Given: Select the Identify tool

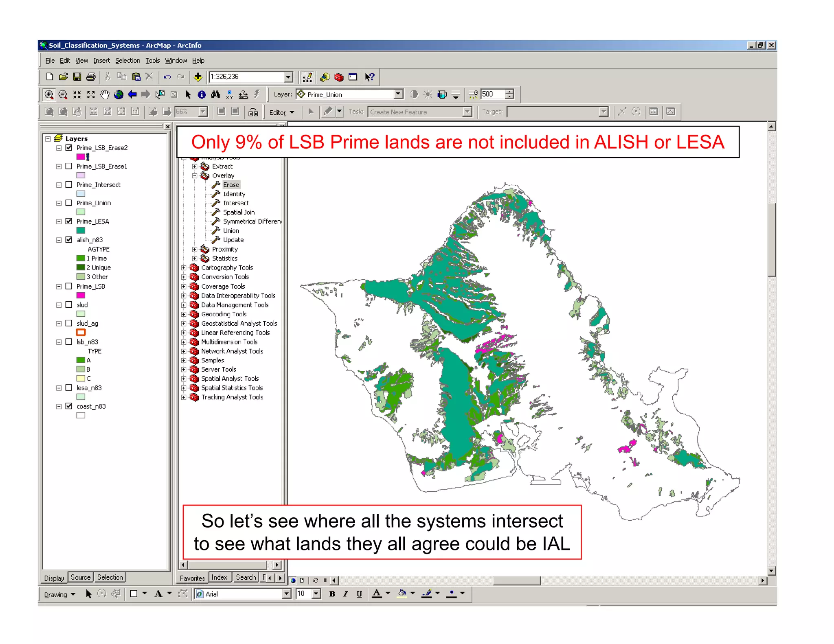Looking at the screenshot, I should coord(202,94).
